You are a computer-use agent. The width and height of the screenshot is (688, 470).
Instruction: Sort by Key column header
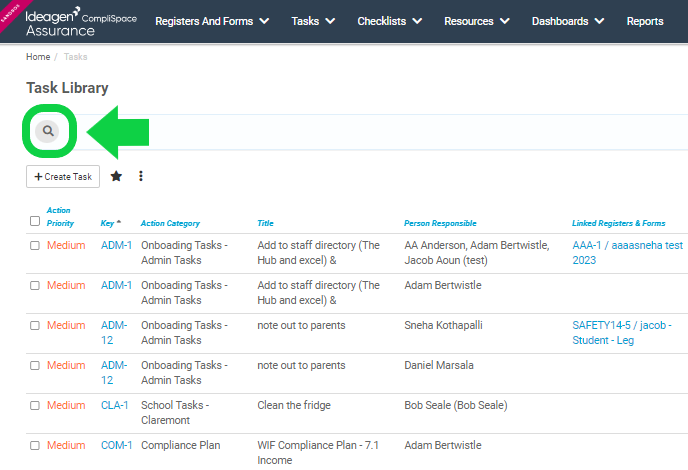107,223
